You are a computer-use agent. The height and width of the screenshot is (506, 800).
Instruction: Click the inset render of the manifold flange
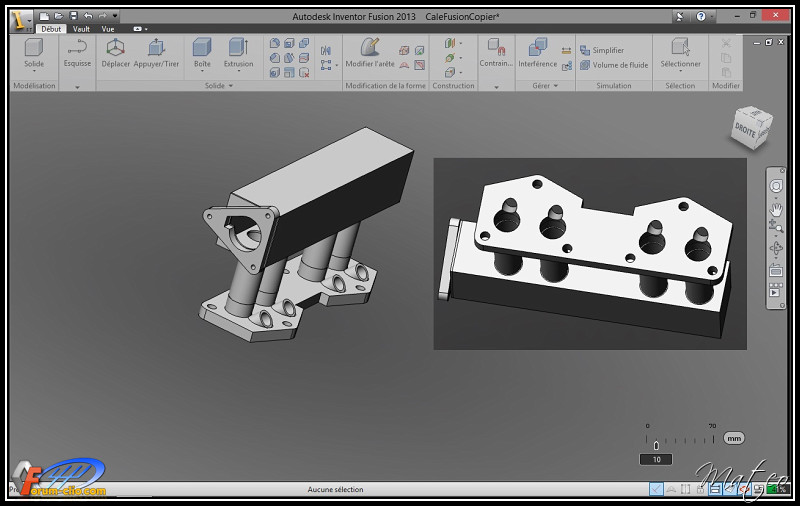point(590,254)
